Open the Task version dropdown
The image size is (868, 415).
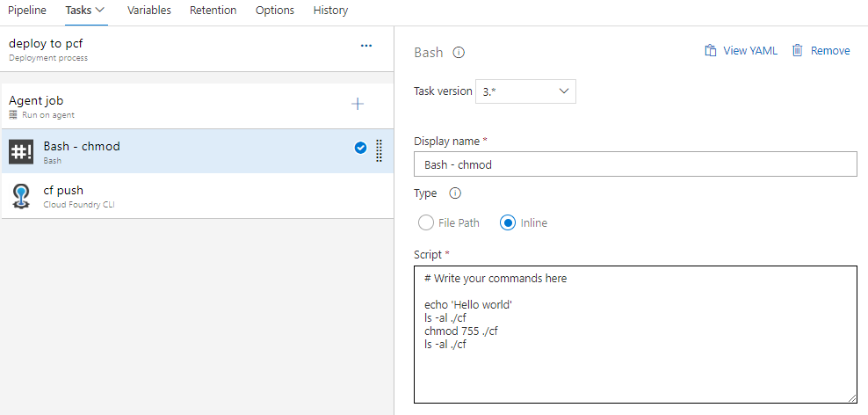pos(525,91)
